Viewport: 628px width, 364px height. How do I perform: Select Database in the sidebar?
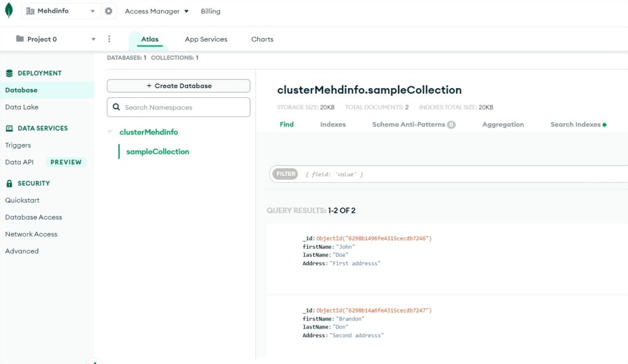pyautogui.click(x=47, y=90)
